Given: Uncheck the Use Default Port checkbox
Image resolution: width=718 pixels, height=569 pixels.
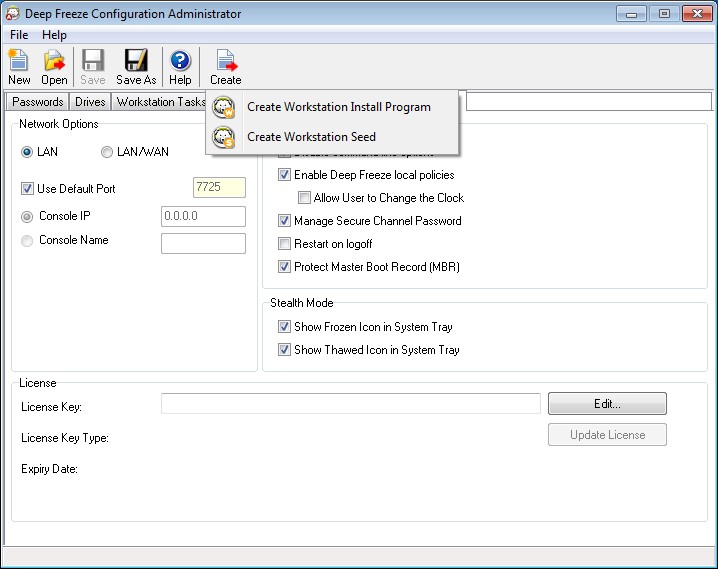Looking at the screenshot, I should 27,189.
